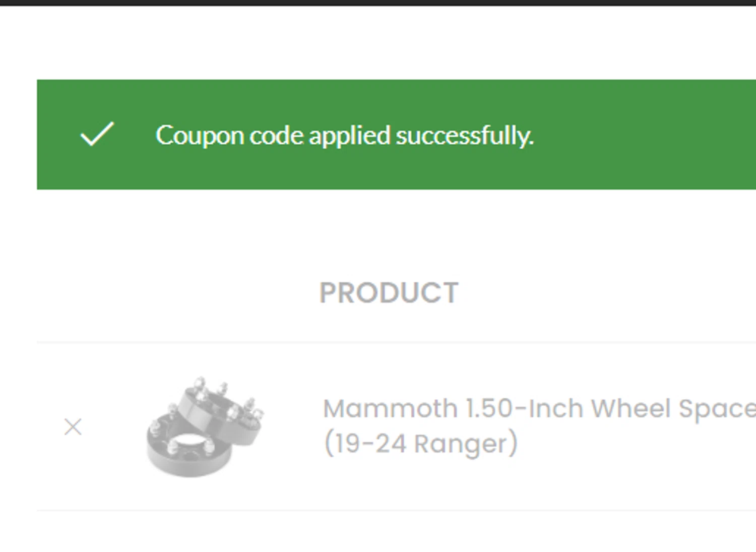
Task: Click the word 'Mammoth' in product name
Action: (390, 409)
